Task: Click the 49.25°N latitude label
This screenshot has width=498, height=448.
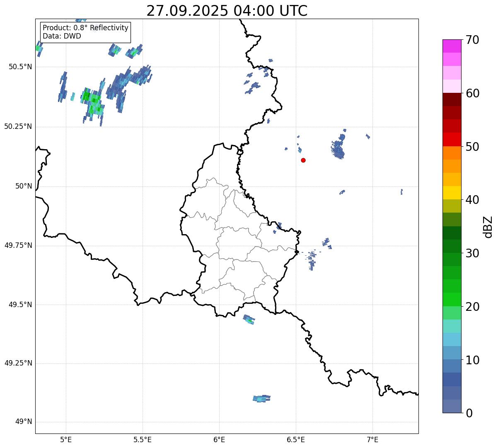Action: 18,363
